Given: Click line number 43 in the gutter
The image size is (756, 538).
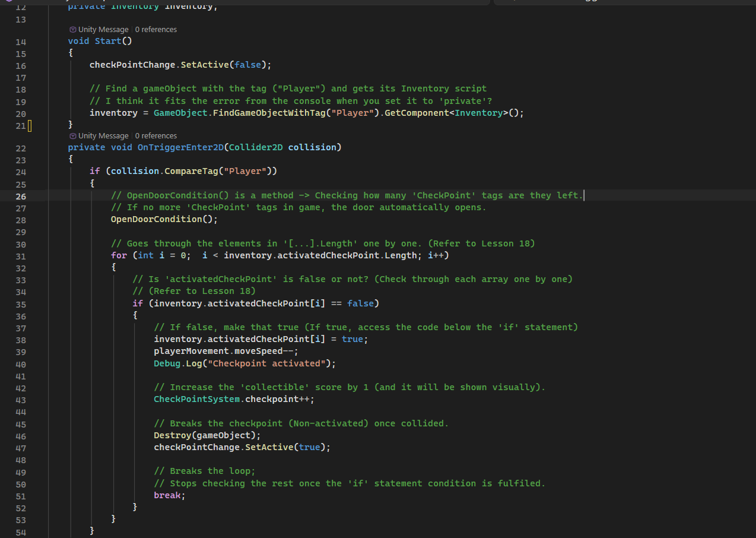Looking at the screenshot, I should tap(21, 400).
